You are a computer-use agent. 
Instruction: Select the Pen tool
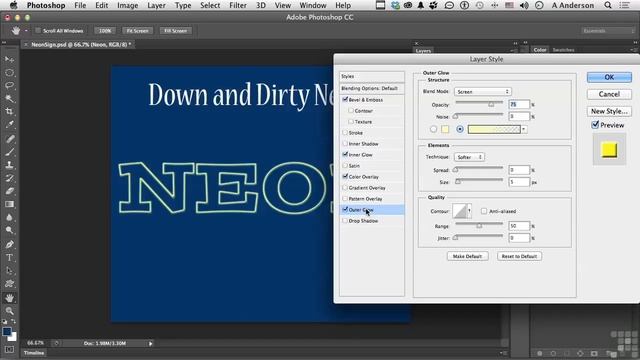(9, 244)
